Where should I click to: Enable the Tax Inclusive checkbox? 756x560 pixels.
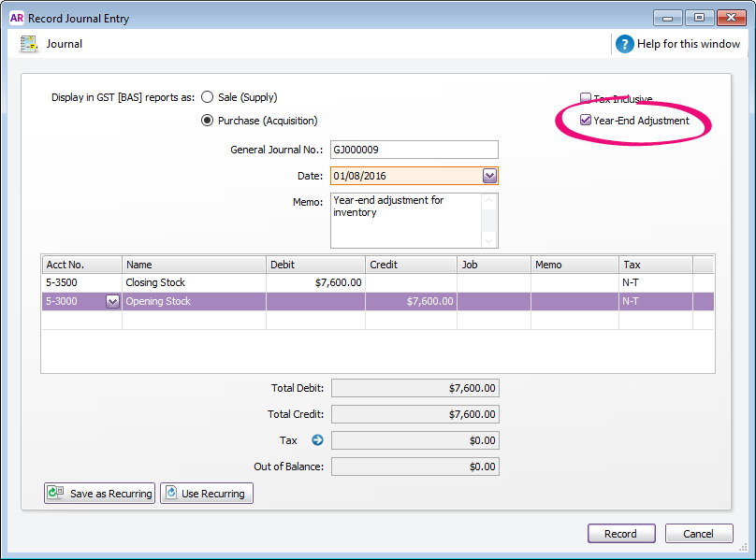click(x=586, y=98)
